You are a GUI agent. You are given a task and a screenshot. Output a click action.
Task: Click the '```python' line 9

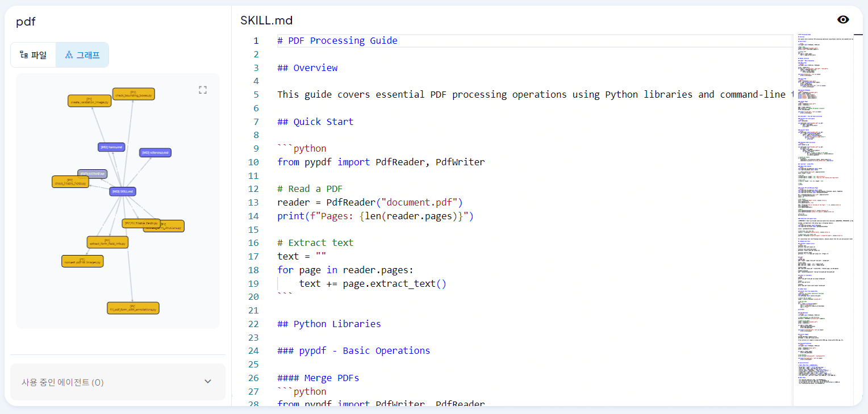coord(302,148)
